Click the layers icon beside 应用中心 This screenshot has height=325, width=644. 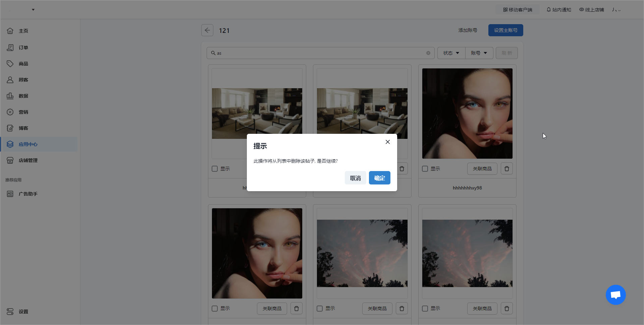[x=10, y=144]
